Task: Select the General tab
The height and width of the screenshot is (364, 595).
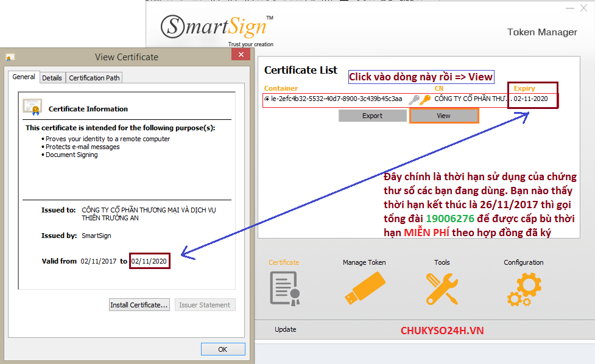Action: [x=24, y=77]
